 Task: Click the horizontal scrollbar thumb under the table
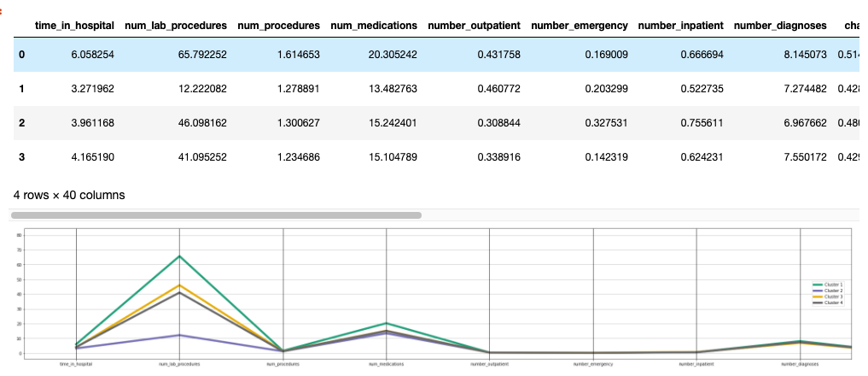tap(217, 215)
